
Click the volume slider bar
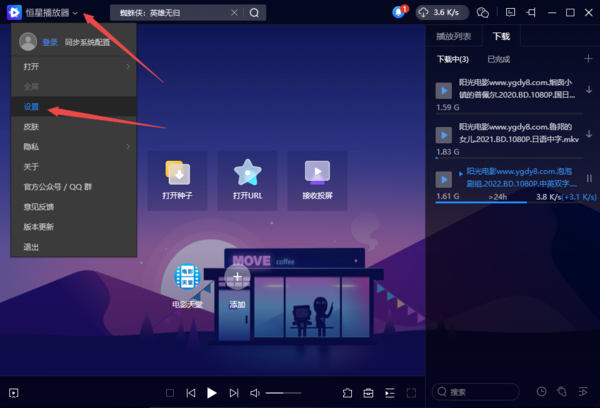[x=284, y=393]
